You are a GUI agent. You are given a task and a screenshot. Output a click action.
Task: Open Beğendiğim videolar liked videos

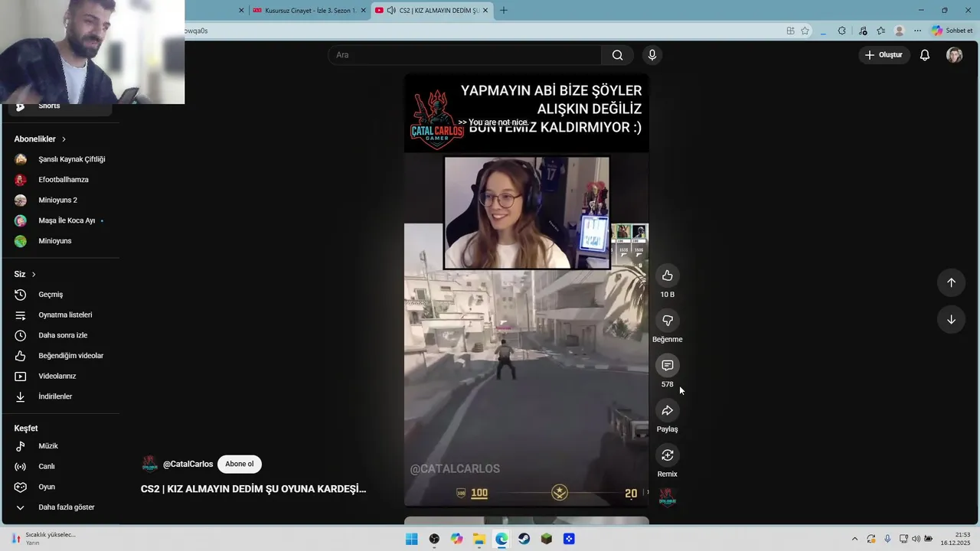[x=60, y=356]
